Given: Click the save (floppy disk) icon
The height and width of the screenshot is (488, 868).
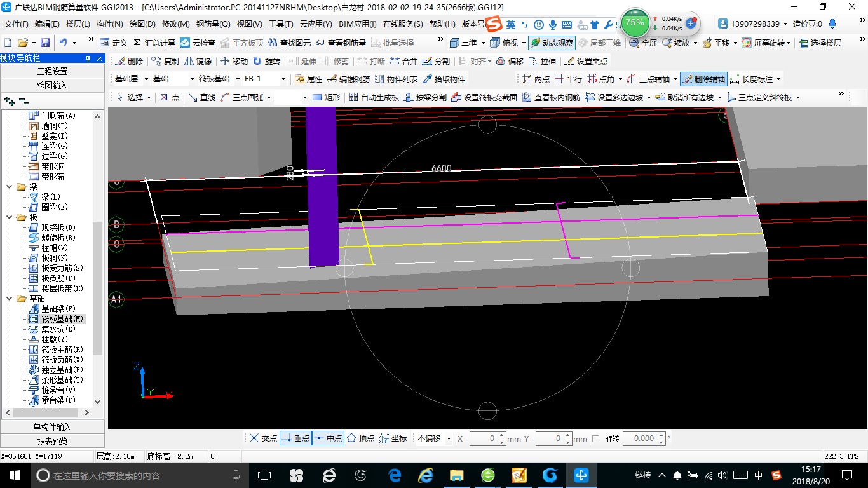Looking at the screenshot, I should pyautogui.click(x=45, y=43).
